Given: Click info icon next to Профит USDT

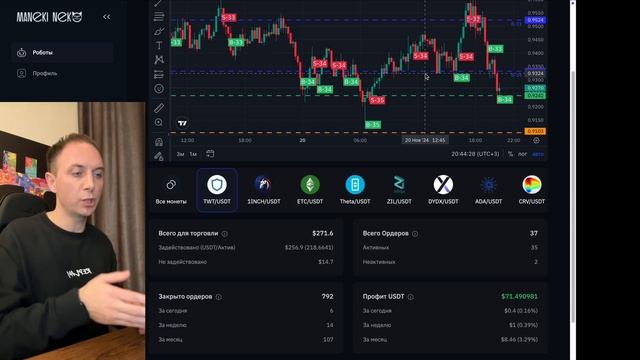Looking at the screenshot, I should tap(410, 297).
